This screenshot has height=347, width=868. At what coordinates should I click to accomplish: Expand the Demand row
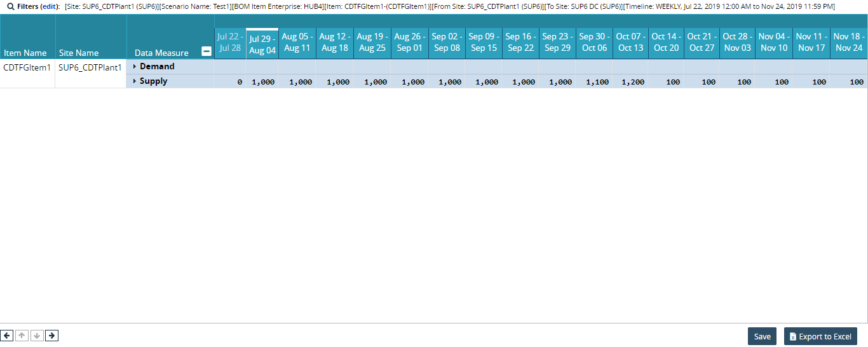pos(135,67)
